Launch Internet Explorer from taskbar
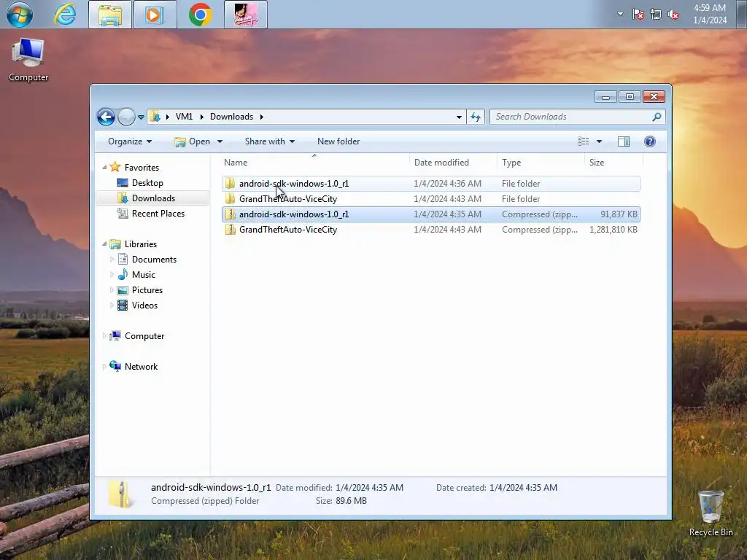Viewport: 747px width, 560px height. (65, 15)
